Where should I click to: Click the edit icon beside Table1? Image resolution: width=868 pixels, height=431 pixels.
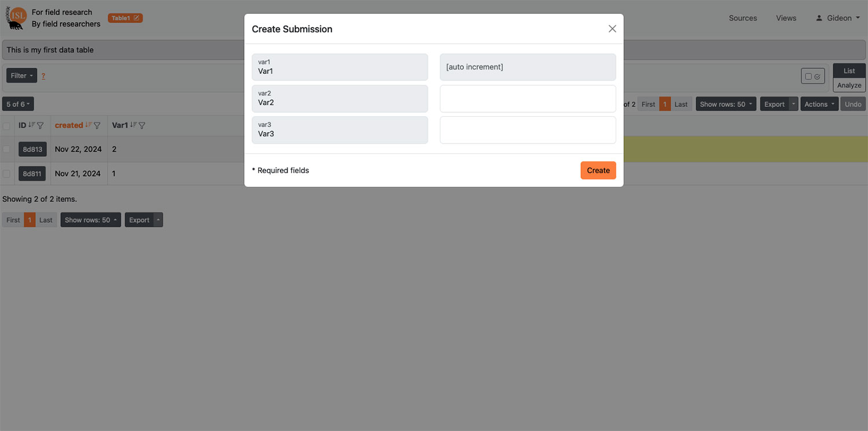tap(137, 18)
